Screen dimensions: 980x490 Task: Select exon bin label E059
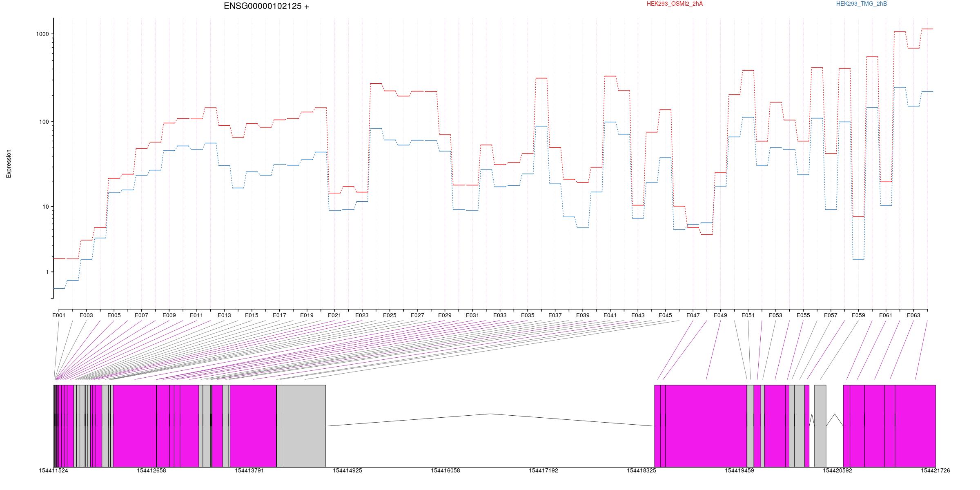[858, 315]
